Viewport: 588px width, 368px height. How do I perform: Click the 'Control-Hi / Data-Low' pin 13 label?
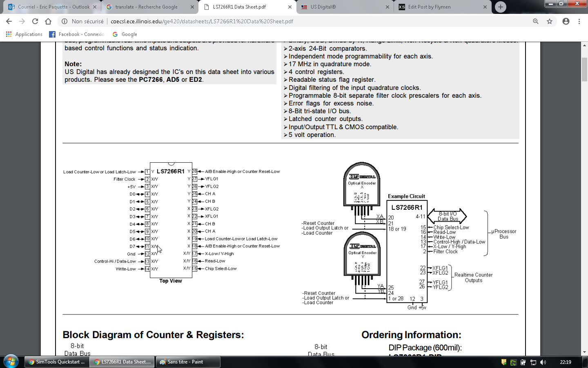115,261
